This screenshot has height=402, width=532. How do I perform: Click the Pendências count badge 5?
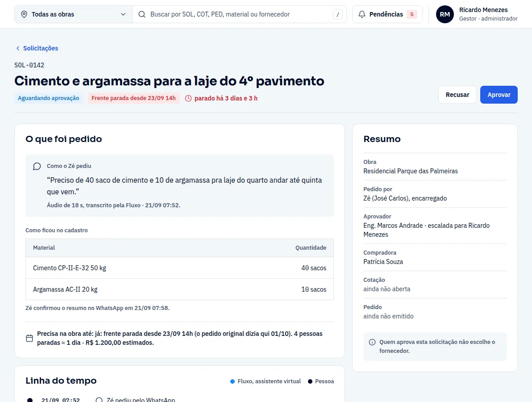click(412, 14)
